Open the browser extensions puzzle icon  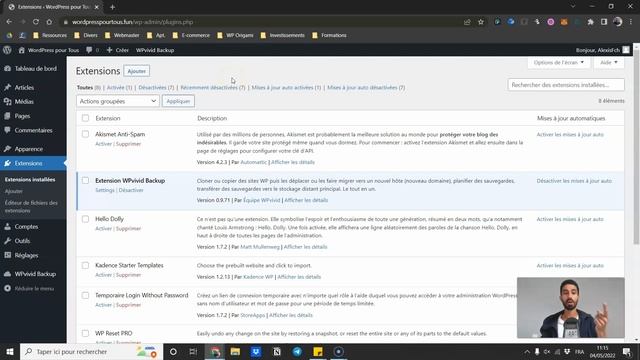coord(590,22)
